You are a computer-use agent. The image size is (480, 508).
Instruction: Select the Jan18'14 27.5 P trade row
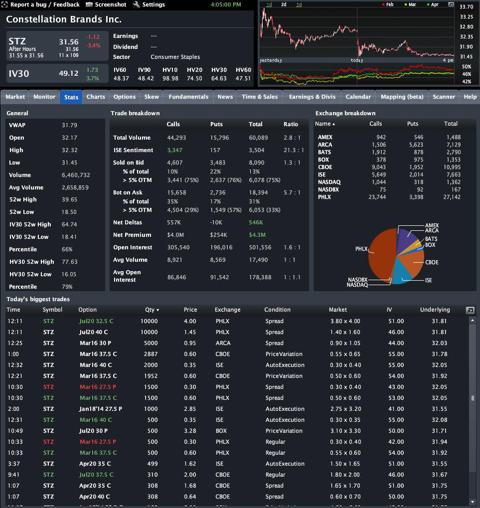click(237, 409)
